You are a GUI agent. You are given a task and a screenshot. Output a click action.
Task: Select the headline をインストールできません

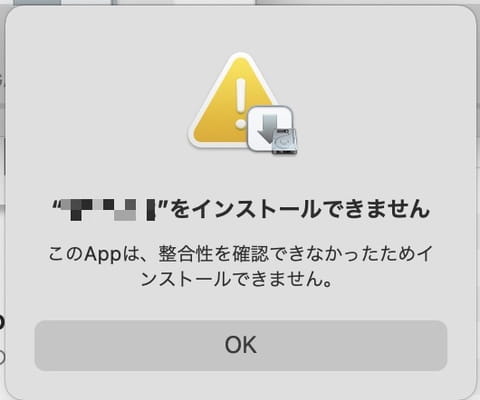[x=300, y=209]
